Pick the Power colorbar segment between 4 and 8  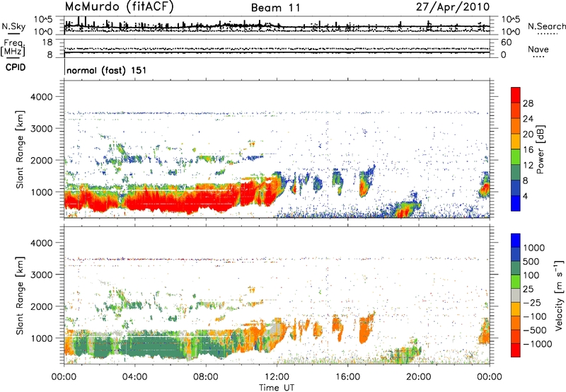pos(516,188)
